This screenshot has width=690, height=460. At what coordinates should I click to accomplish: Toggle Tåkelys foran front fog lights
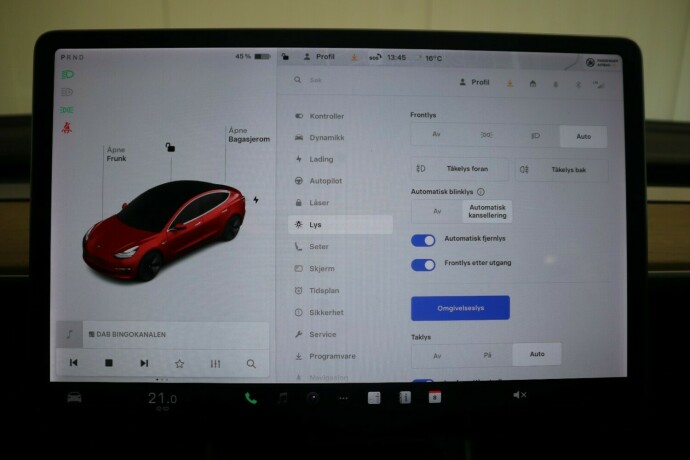pos(459,169)
